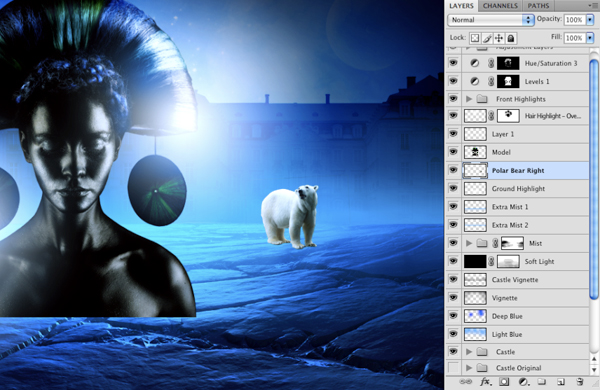This screenshot has height=390, width=600.
Task: Hide the Hue/Saturation 3 layer
Action: 453,63
